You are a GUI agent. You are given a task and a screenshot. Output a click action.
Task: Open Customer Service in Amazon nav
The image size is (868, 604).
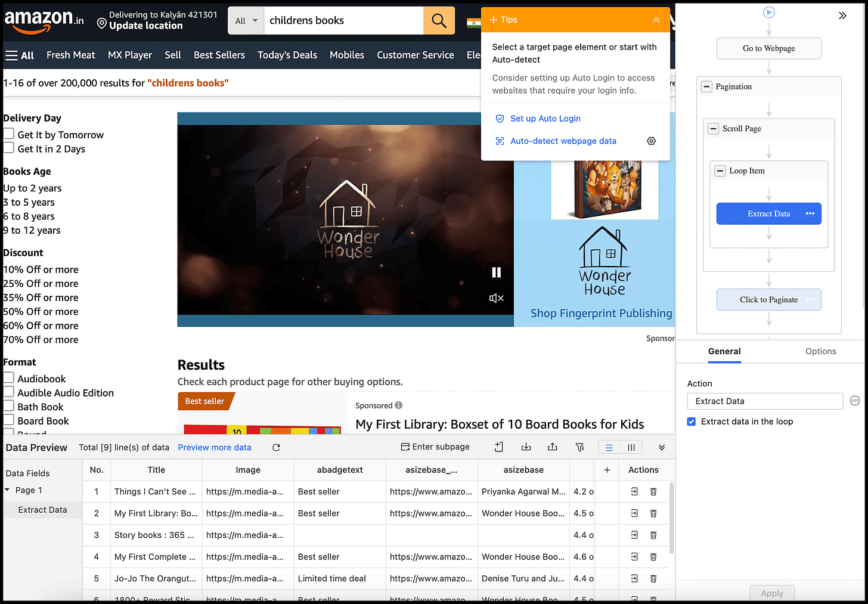click(416, 55)
